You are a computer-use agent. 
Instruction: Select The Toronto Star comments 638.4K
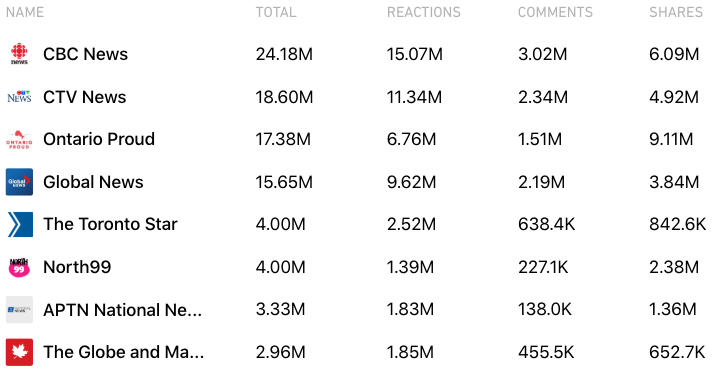pyautogui.click(x=546, y=224)
